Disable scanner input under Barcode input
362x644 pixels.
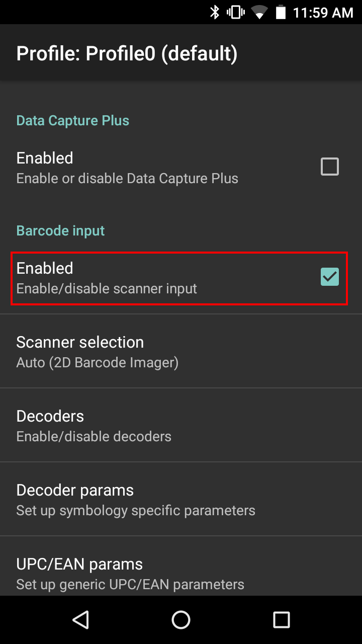329,277
